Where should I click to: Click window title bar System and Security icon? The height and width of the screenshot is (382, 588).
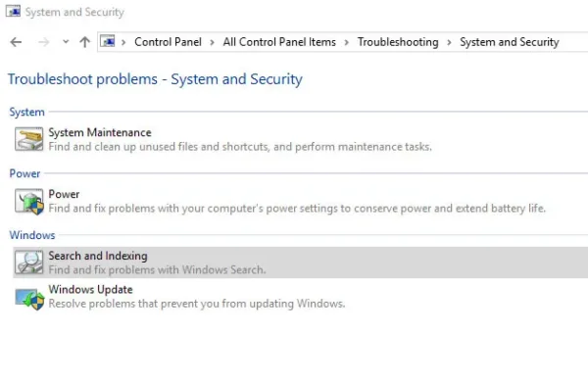tap(13, 11)
